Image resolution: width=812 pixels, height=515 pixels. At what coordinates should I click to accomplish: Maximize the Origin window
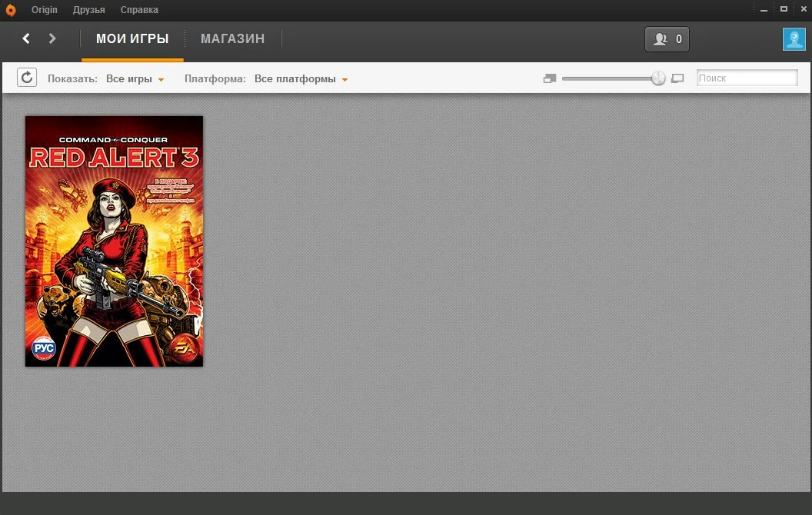[784, 8]
